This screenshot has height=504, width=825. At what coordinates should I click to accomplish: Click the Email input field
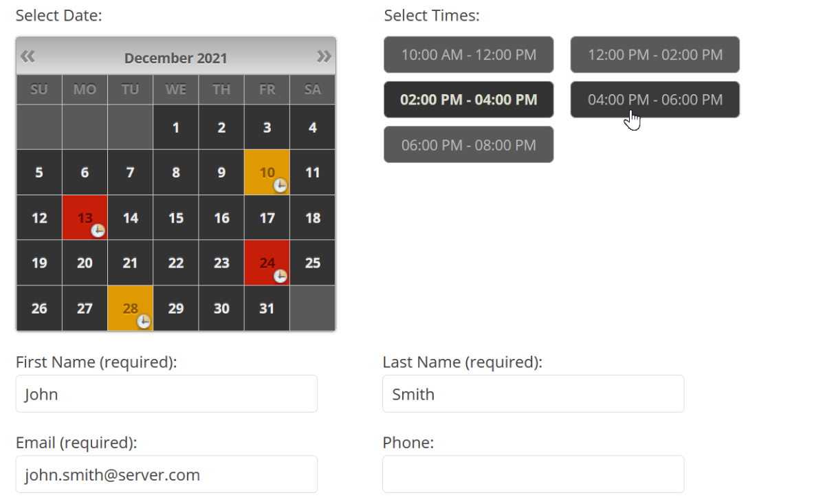click(166, 474)
